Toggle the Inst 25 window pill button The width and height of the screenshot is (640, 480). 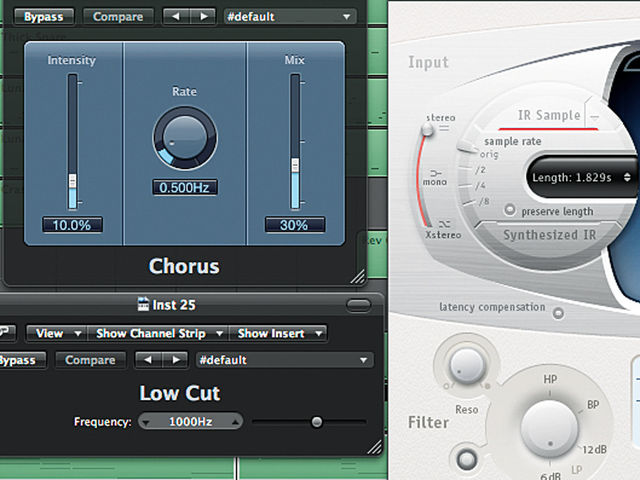point(358,305)
